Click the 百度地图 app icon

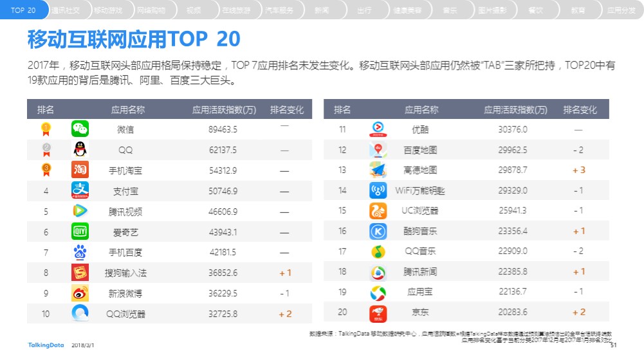[x=378, y=150]
